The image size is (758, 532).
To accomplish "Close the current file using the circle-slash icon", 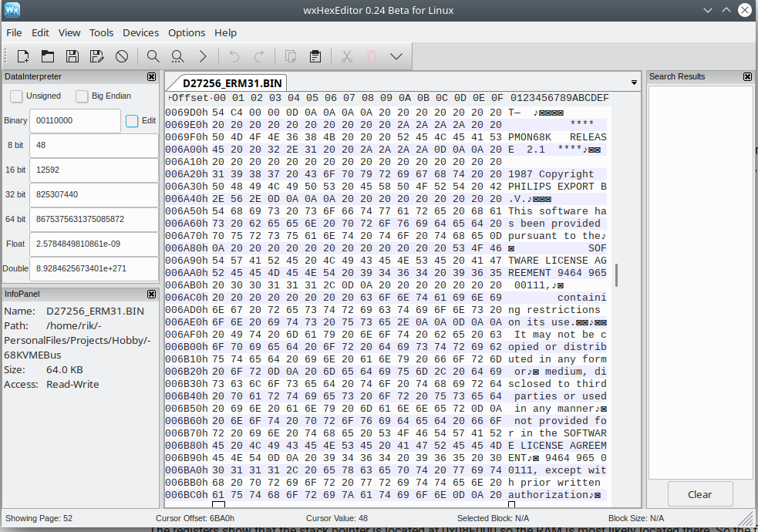I will pyautogui.click(x=122, y=56).
